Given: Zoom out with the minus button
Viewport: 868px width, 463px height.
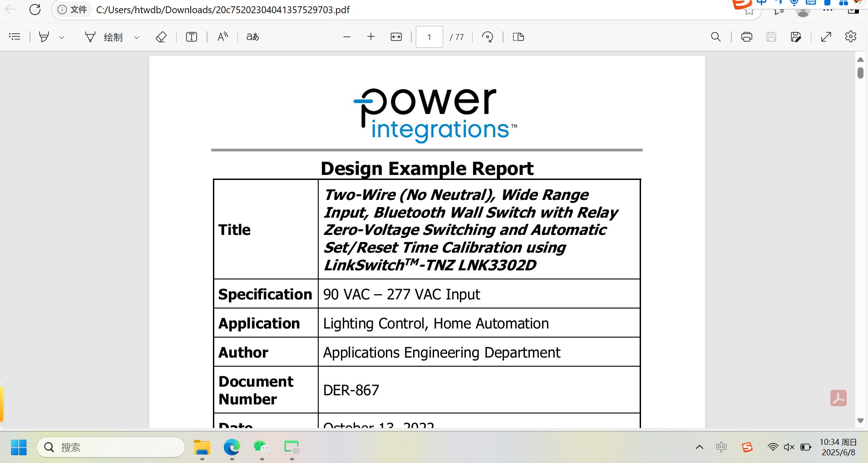Looking at the screenshot, I should [347, 37].
